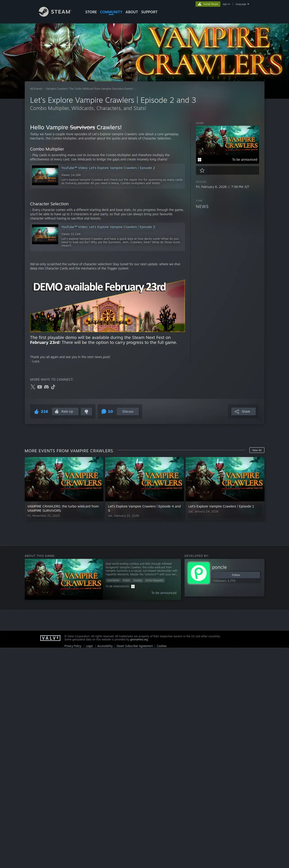Click the DEMO available February 23rd banner

(107, 306)
